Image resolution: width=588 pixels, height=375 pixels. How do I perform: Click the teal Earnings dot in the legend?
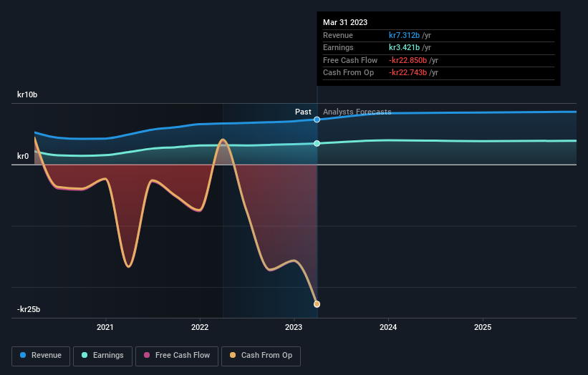[85, 355]
